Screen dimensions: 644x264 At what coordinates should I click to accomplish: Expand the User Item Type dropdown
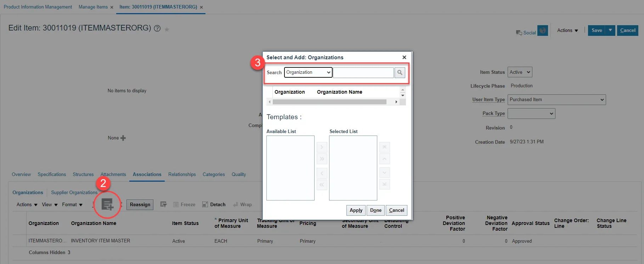(x=557, y=100)
